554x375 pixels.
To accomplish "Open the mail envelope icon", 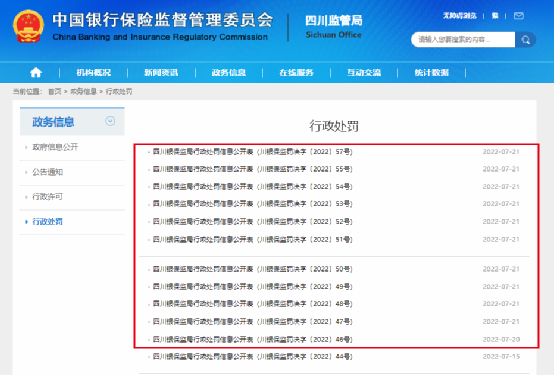I will pyautogui.click(x=519, y=16).
